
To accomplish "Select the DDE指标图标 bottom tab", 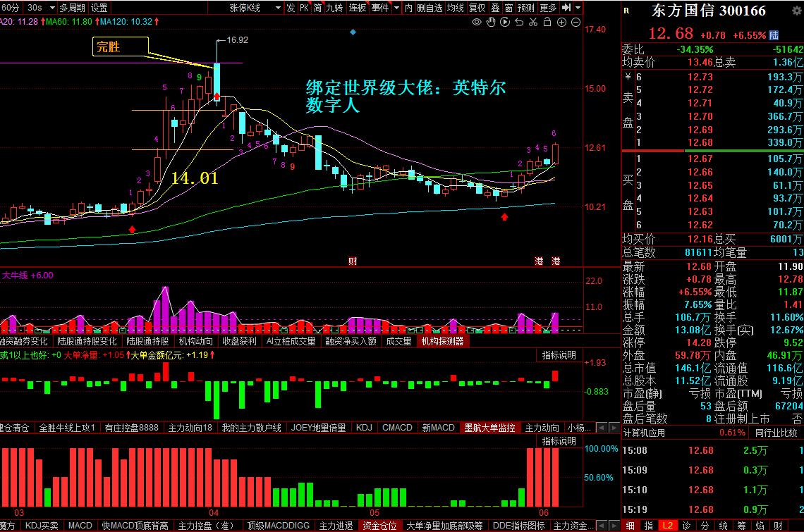I will click(519, 526).
